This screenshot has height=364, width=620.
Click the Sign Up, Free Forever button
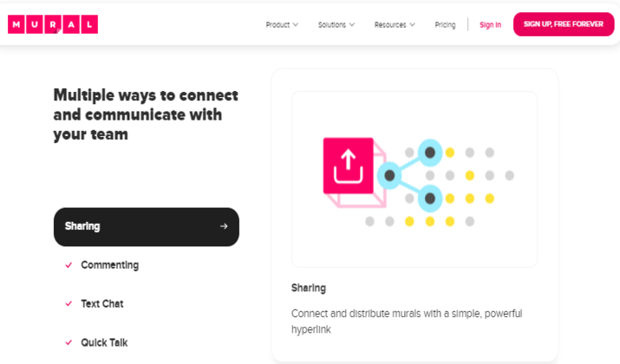click(x=564, y=24)
